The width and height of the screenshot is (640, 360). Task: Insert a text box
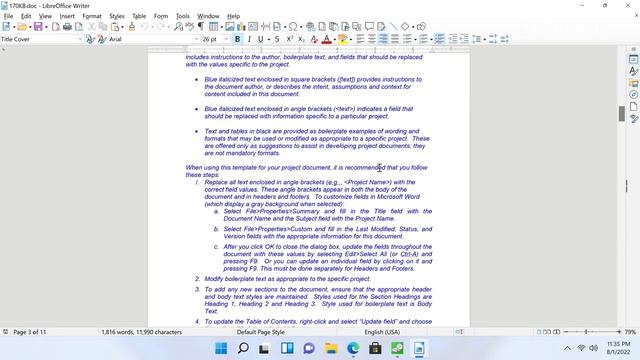(253, 27)
